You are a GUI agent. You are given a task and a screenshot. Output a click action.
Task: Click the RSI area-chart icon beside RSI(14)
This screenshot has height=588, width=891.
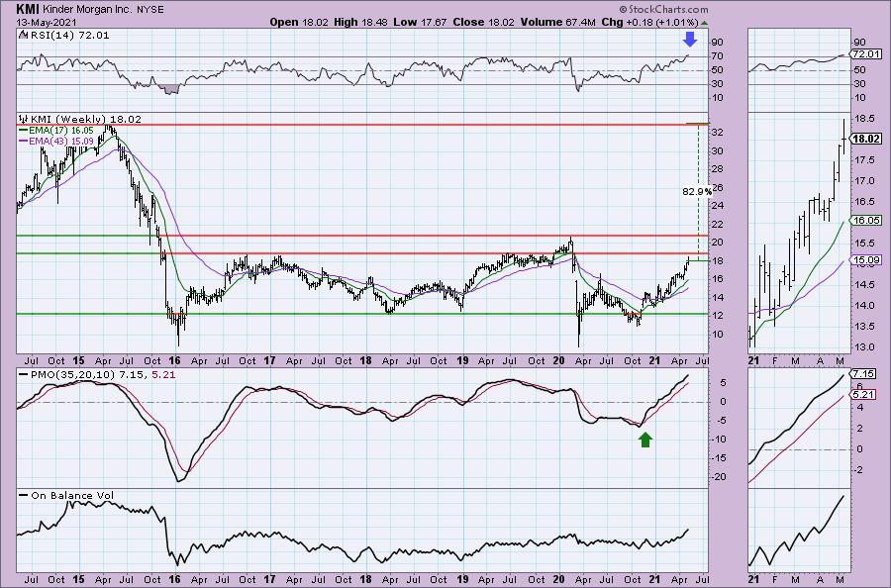(x=23, y=36)
